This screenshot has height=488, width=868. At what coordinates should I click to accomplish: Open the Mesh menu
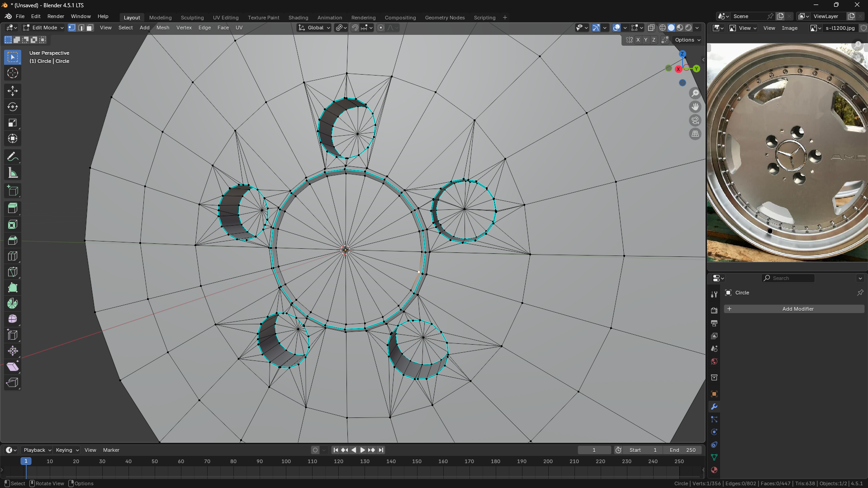(x=163, y=28)
